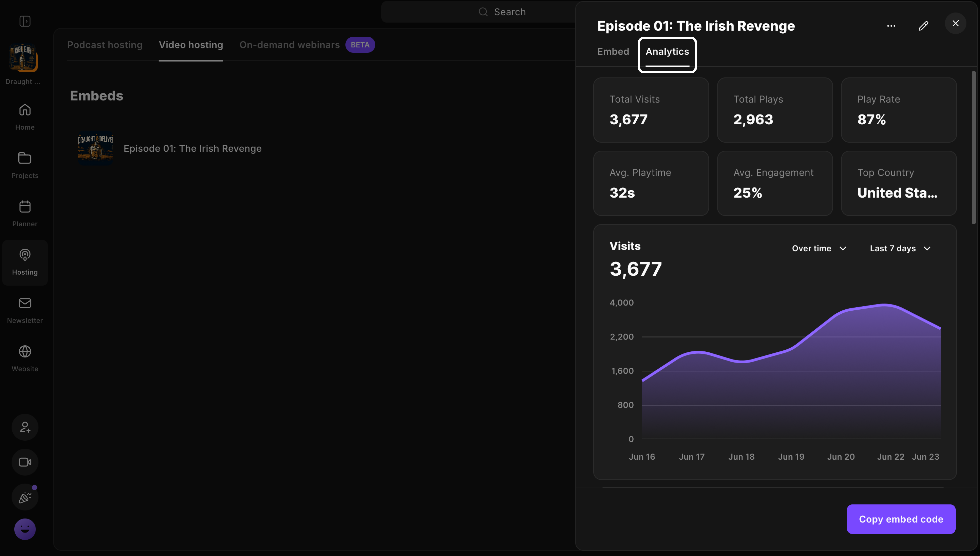Click the Avg. Engagement card
980x556 pixels.
coord(775,183)
